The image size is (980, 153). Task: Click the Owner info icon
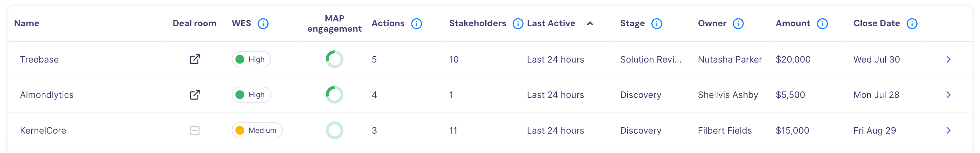click(x=738, y=24)
